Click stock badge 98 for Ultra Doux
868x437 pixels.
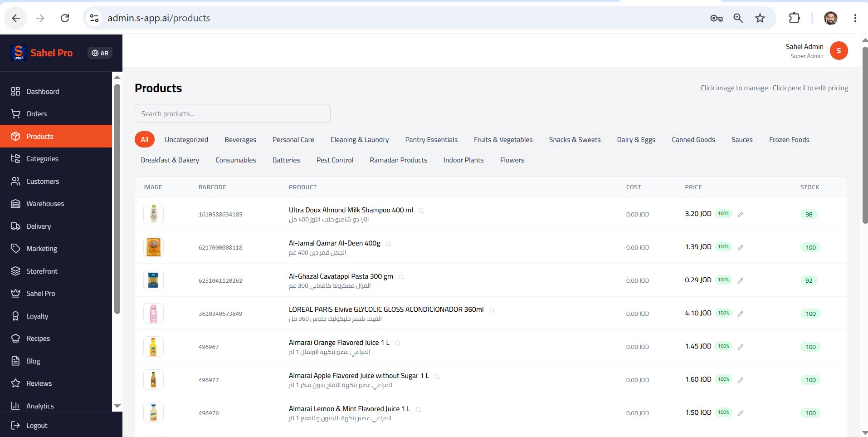point(809,214)
